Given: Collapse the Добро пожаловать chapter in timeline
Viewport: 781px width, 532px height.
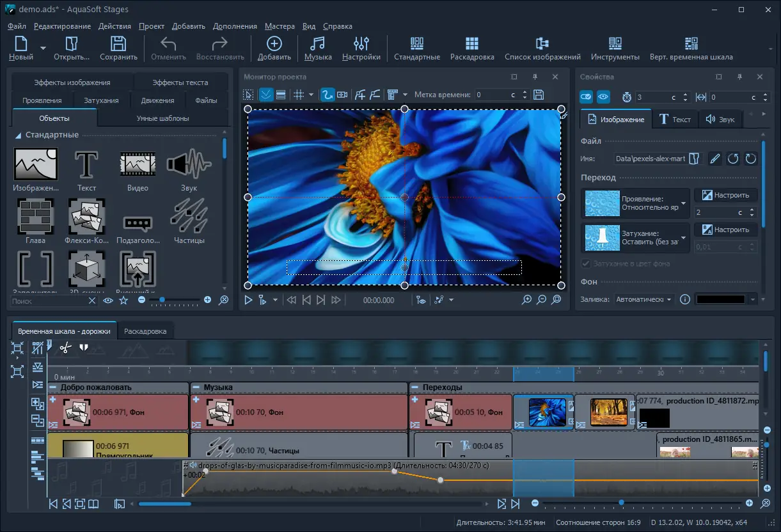Looking at the screenshot, I should (x=53, y=387).
